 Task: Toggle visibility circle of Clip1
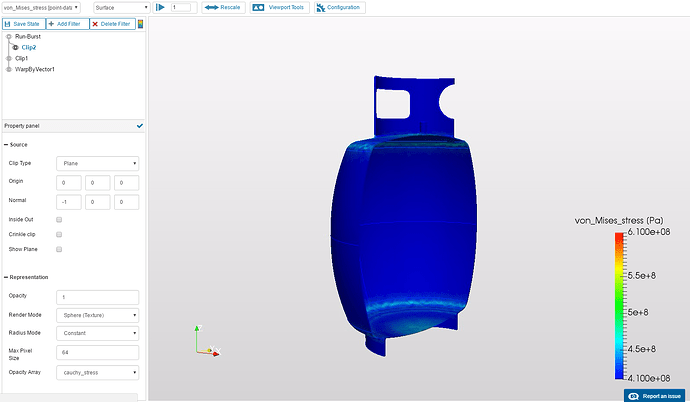point(9,58)
